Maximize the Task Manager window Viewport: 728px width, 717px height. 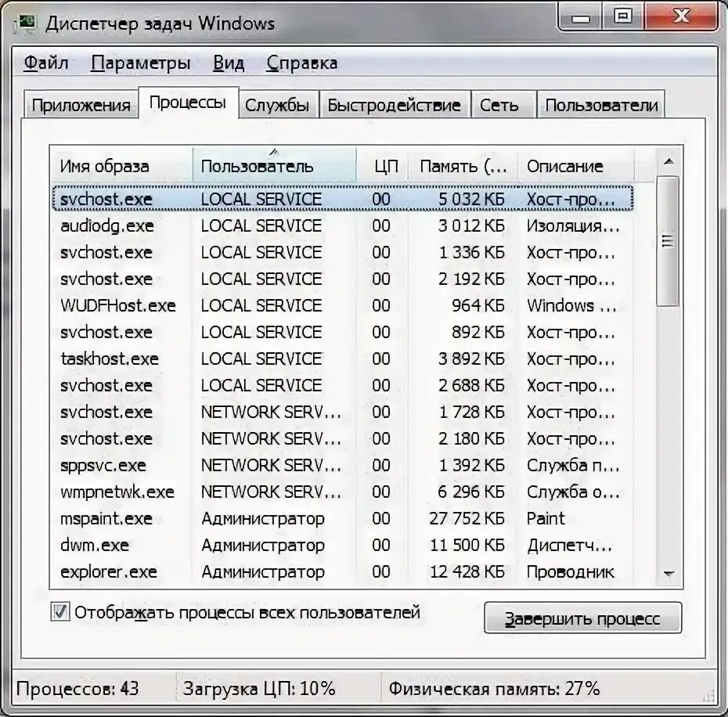623,16
